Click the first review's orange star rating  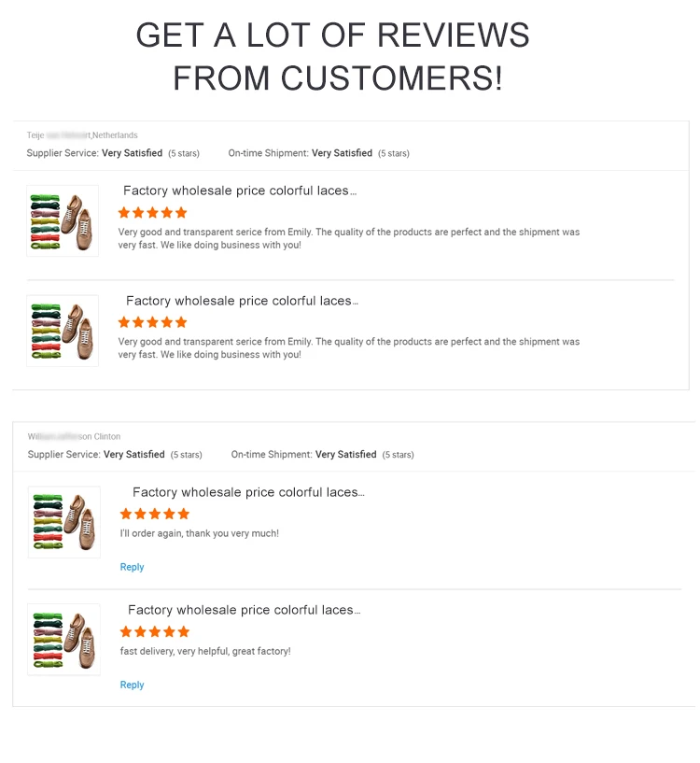point(152,213)
